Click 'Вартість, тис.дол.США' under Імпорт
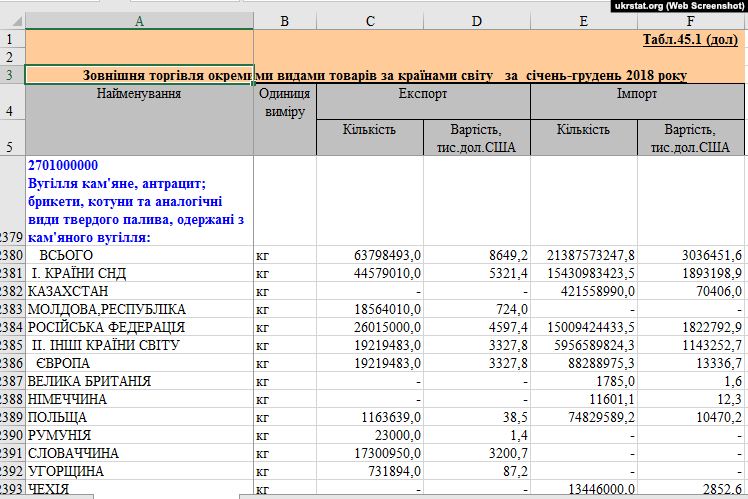748x499 pixels. point(691,137)
